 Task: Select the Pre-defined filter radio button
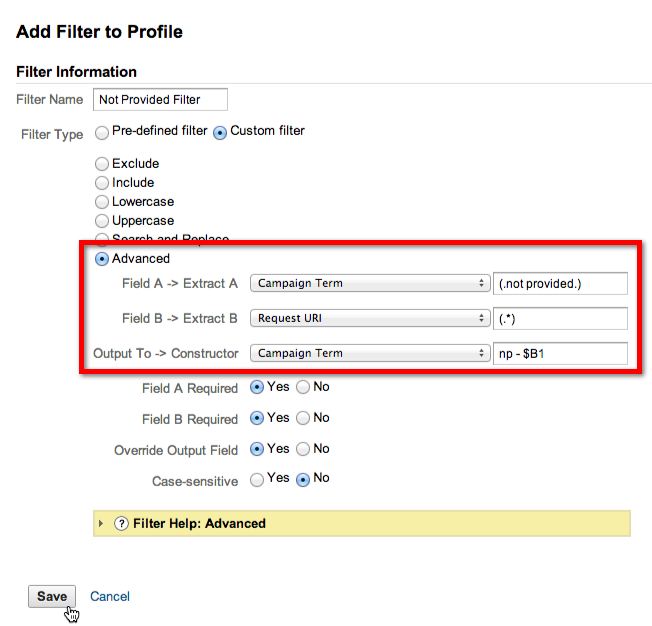[102, 131]
